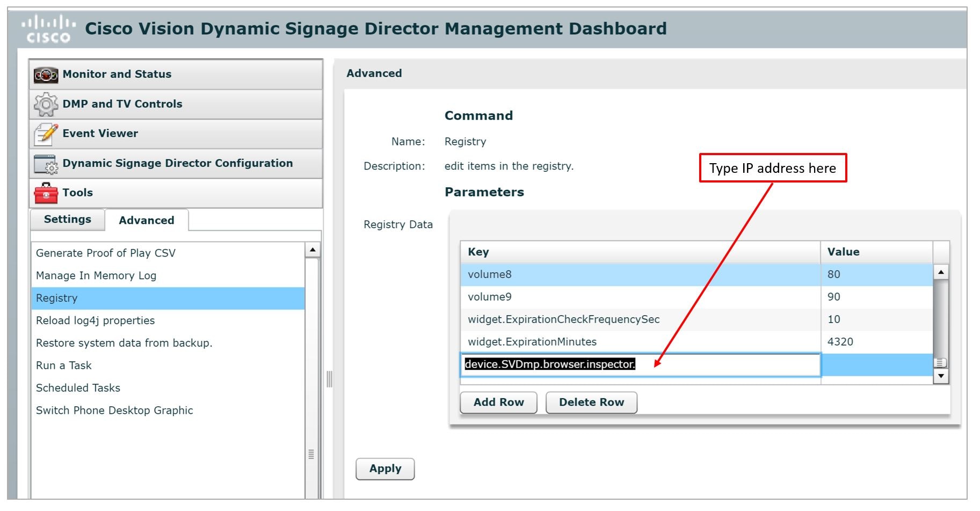
Task: Click the Cisco logo in header
Action: (48, 28)
